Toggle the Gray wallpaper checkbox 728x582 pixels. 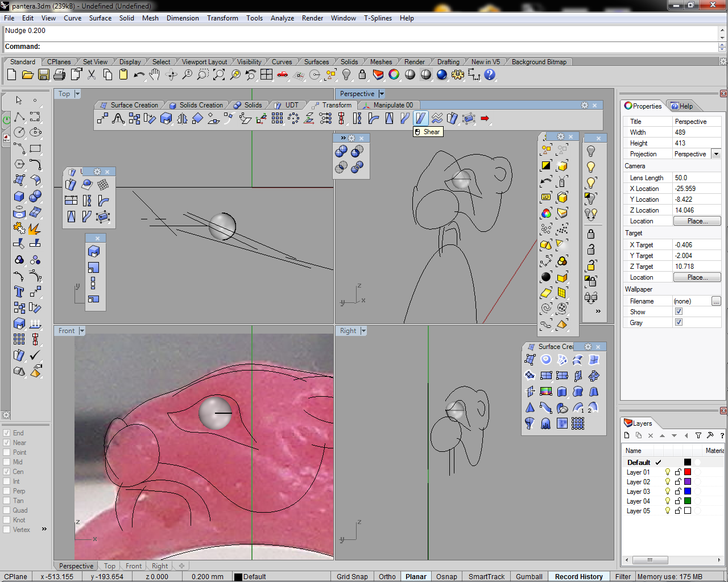pos(679,322)
